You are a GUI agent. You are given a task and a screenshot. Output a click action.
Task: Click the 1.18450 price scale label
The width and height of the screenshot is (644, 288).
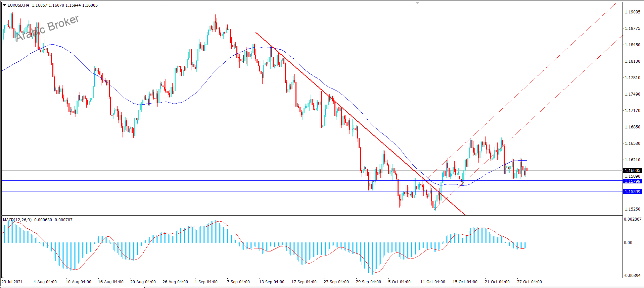click(632, 45)
